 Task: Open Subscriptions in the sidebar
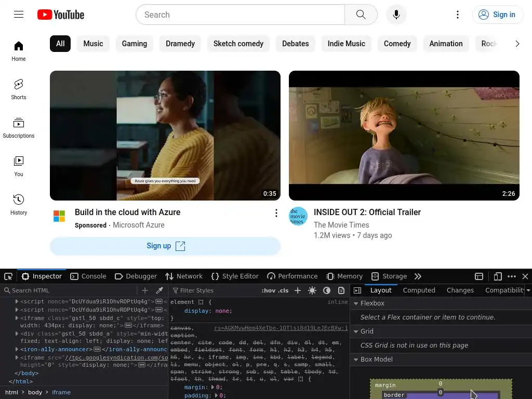(19, 128)
